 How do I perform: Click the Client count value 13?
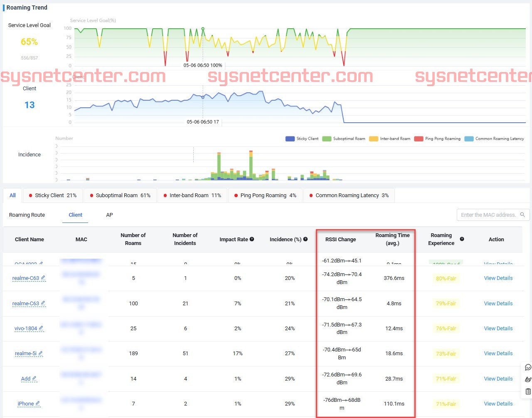[x=30, y=105]
